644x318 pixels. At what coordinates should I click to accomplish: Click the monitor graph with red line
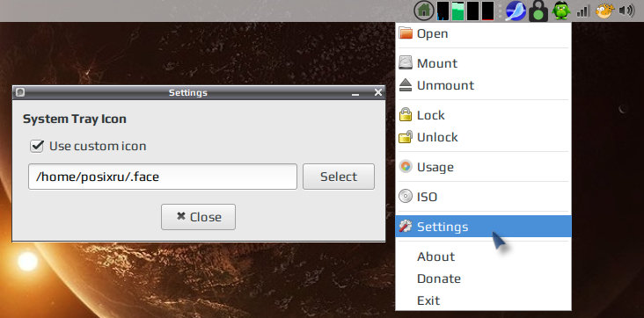point(487,11)
